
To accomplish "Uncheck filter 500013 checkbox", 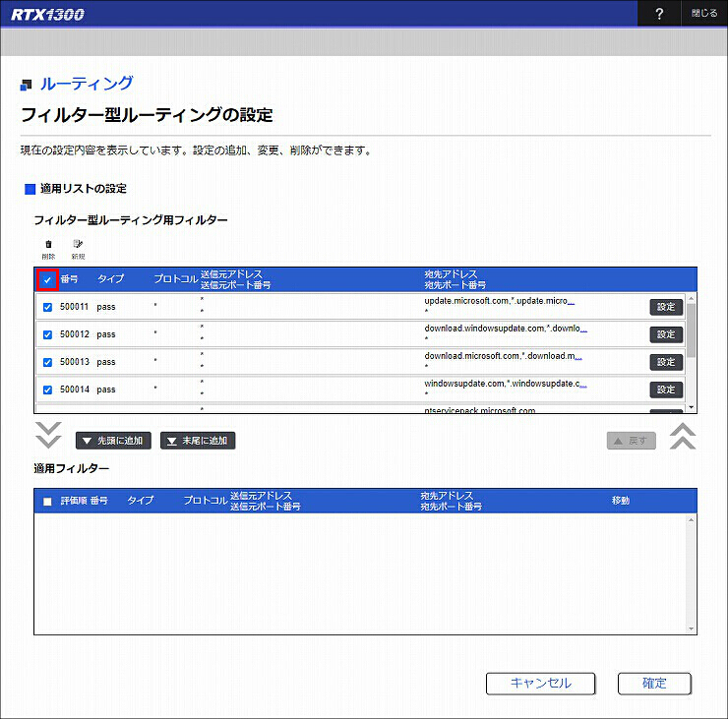I will 47,362.
